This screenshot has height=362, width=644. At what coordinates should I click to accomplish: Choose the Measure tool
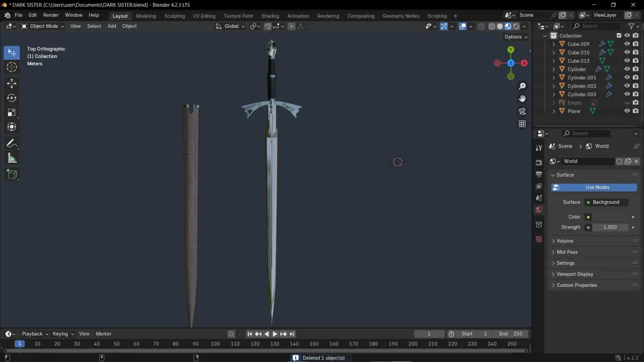(x=12, y=158)
